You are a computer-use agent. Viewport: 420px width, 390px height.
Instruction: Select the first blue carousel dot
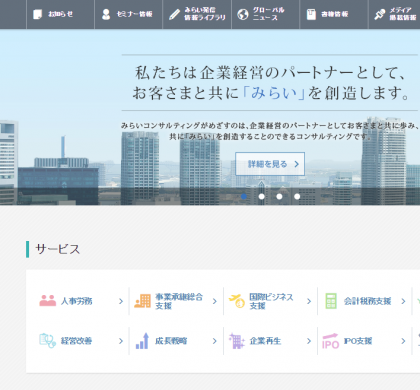(x=244, y=196)
